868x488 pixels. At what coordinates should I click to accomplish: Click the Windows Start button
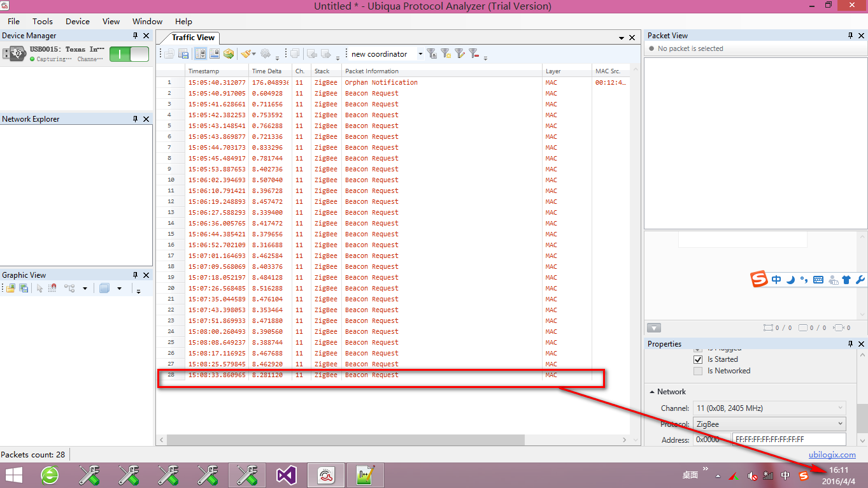[x=14, y=475]
